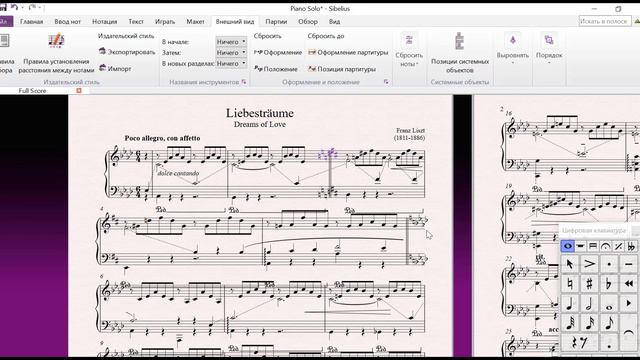The image size is (640, 360).
Task: Open the Макет ribbon tab
Action: 196,22
